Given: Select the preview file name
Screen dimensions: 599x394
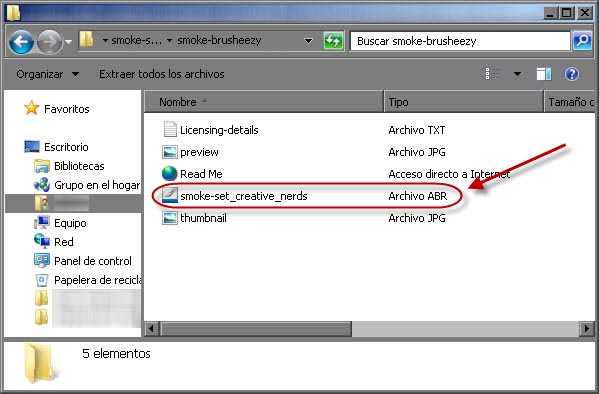Looking at the screenshot, I should point(199,152).
